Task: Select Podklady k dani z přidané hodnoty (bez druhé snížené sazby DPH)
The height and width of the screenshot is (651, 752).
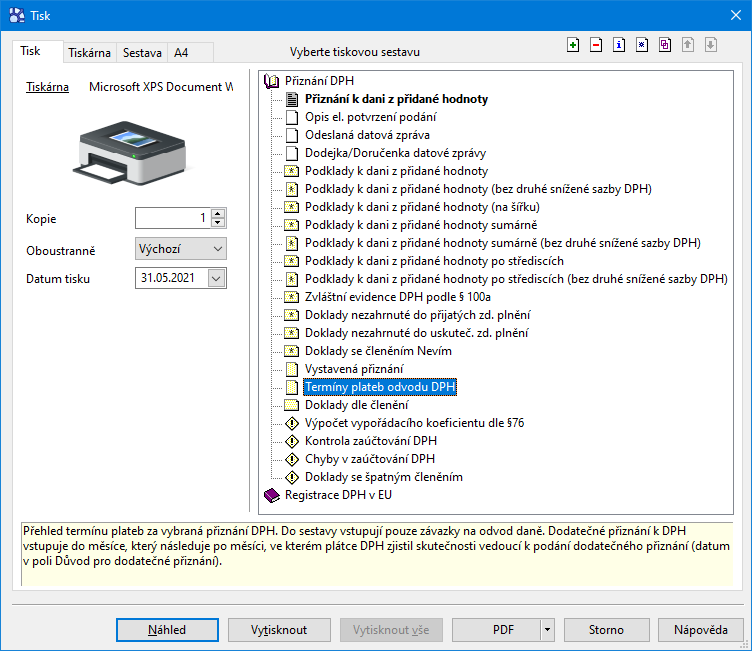Action: click(478, 189)
